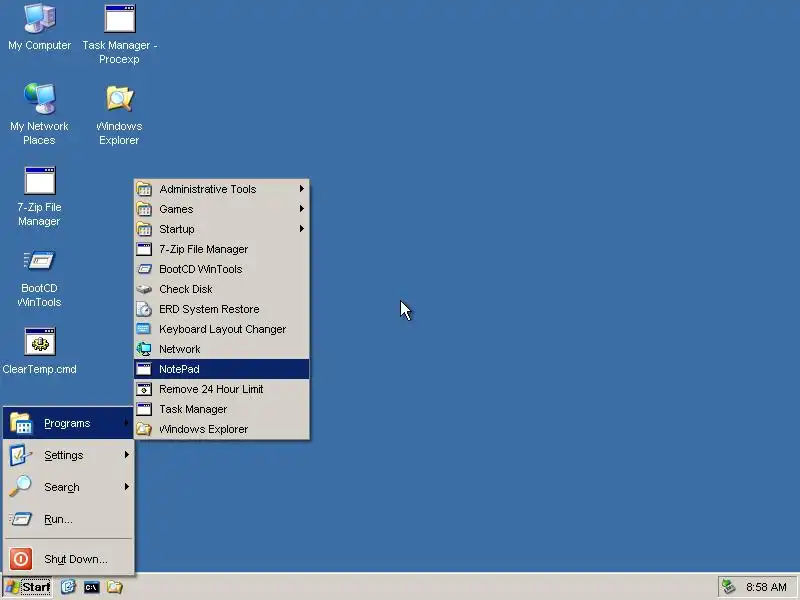The height and width of the screenshot is (600, 800).
Task: Click the Programs folder icon in Start menu
Action: point(21,423)
